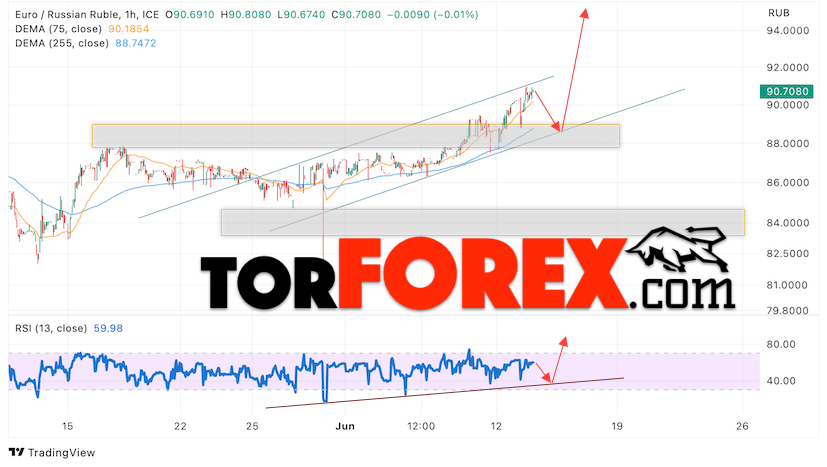Click the 25 date label on time axis
This screenshot has height=467, width=827.
[x=252, y=426]
